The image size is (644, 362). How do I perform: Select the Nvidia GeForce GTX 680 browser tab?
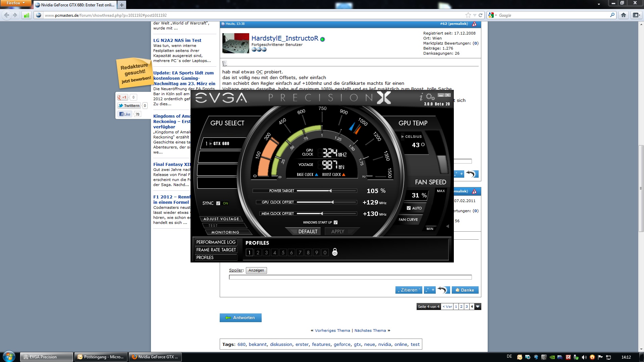74,5
